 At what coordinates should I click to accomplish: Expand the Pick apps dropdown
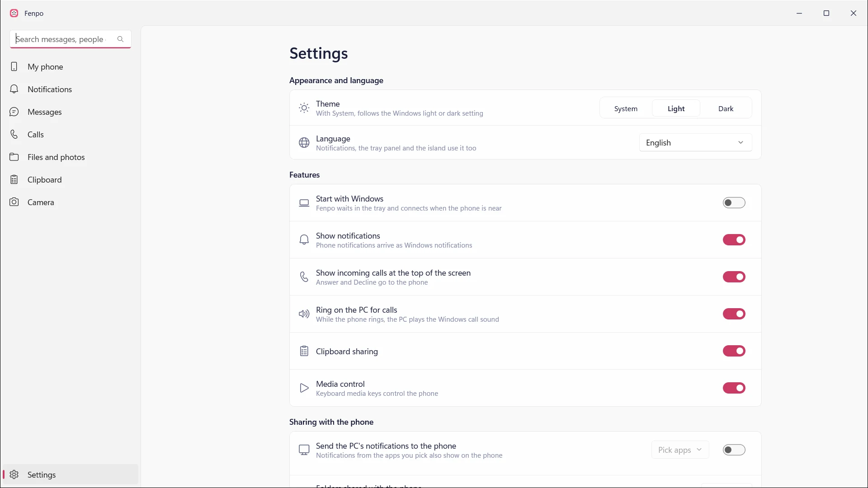point(680,450)
